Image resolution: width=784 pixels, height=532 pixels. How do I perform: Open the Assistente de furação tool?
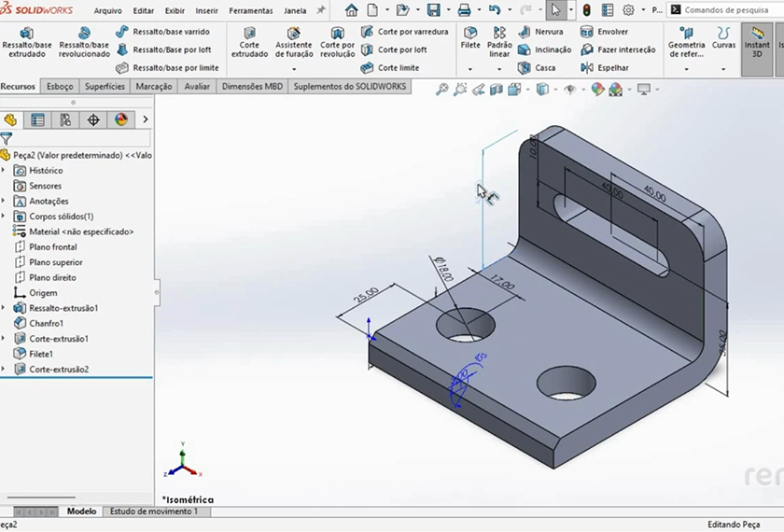[x=293, y=41]
